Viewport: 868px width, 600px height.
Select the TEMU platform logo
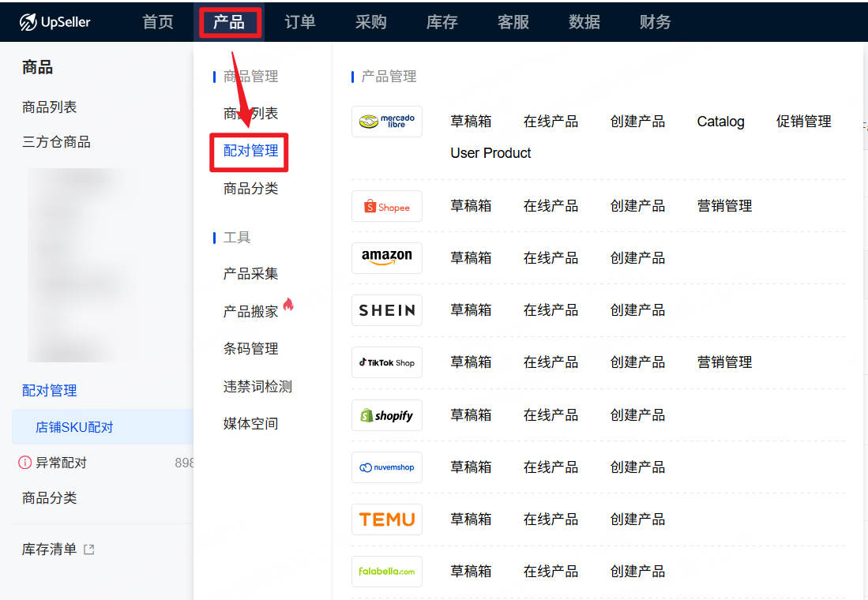point(387,519)
